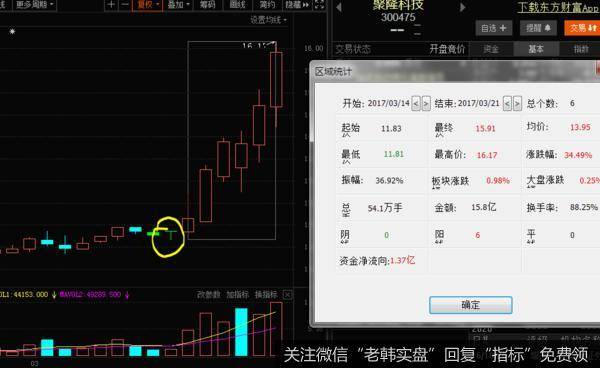The image size is (600, 368).
Task: Open the 叠加 overlay dropdown
Action: (178, 5)
